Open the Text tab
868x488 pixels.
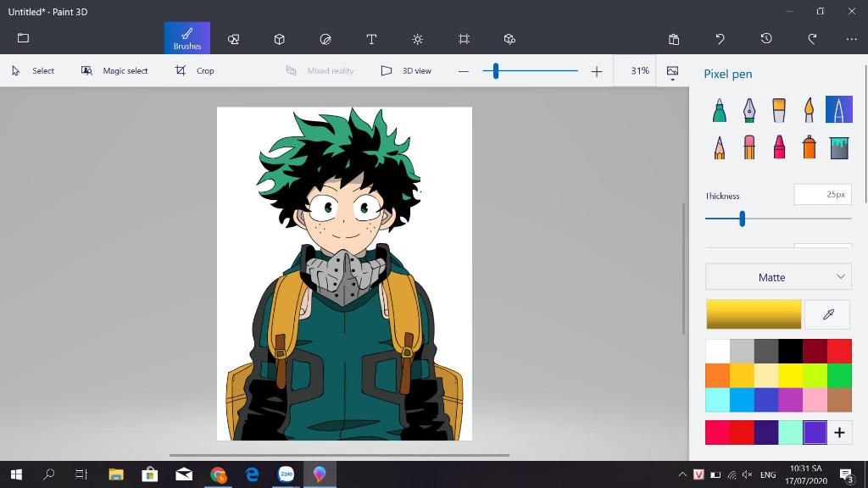[x=371, y=39]
